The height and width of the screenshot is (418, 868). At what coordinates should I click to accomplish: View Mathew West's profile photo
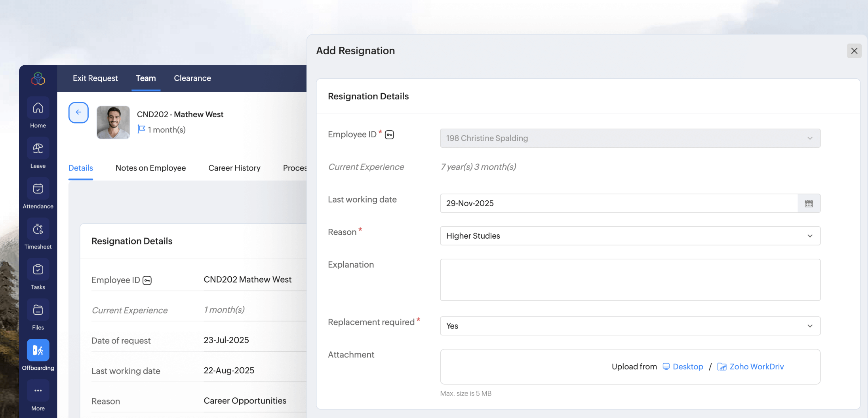[113, 122]
